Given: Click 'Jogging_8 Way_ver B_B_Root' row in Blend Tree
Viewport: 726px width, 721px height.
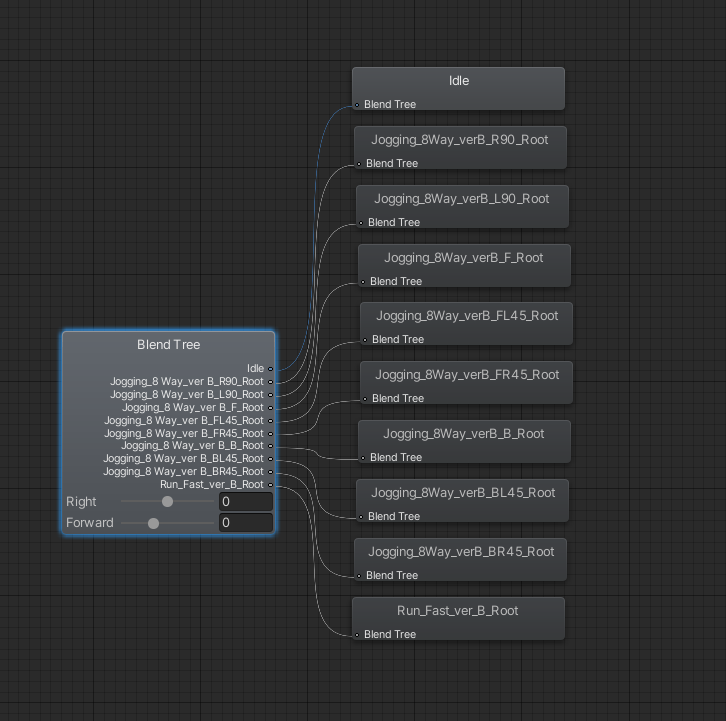Looking at the screenshot, I should pos(192,445).
